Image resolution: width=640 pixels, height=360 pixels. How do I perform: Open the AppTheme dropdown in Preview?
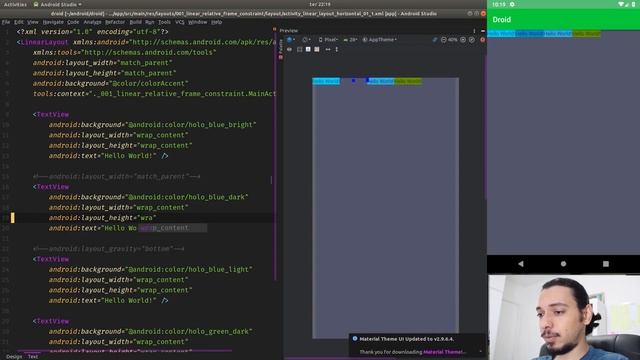click(x=380, y=40)
